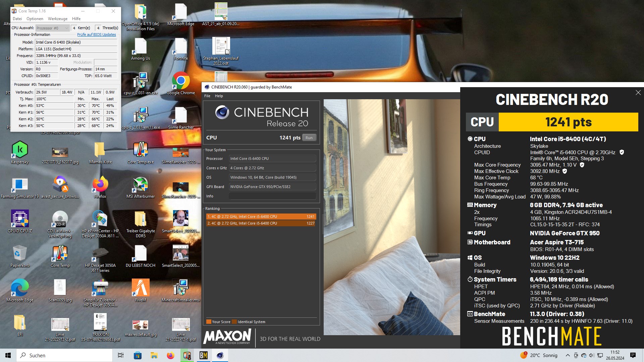This screenshot has width=644, height=362.
Task: Click the Model field Intel Core i5 6400
Action: point(76,42)
